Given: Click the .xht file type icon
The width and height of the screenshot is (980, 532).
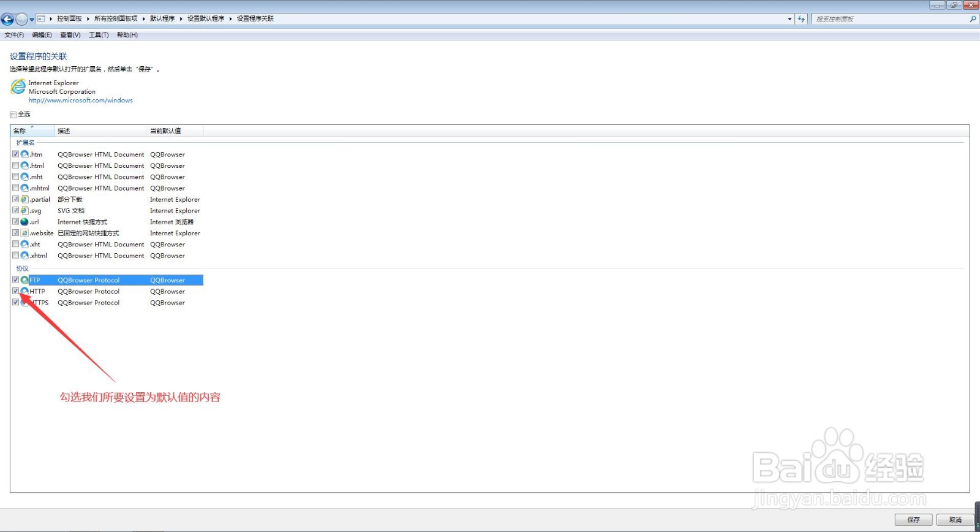Looking at the screenshot, I should [24, 244].
